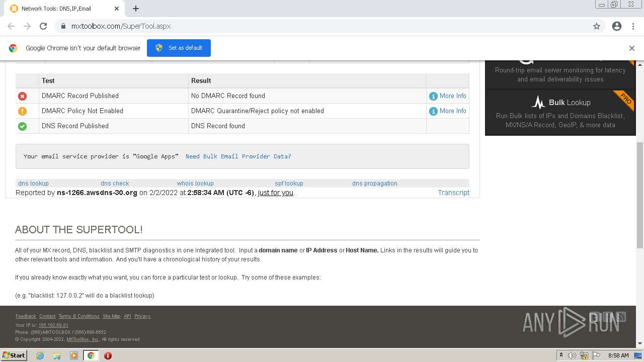Click the IP address link in the footer
Screen dimensions: 644x362
tap(53, 325)
